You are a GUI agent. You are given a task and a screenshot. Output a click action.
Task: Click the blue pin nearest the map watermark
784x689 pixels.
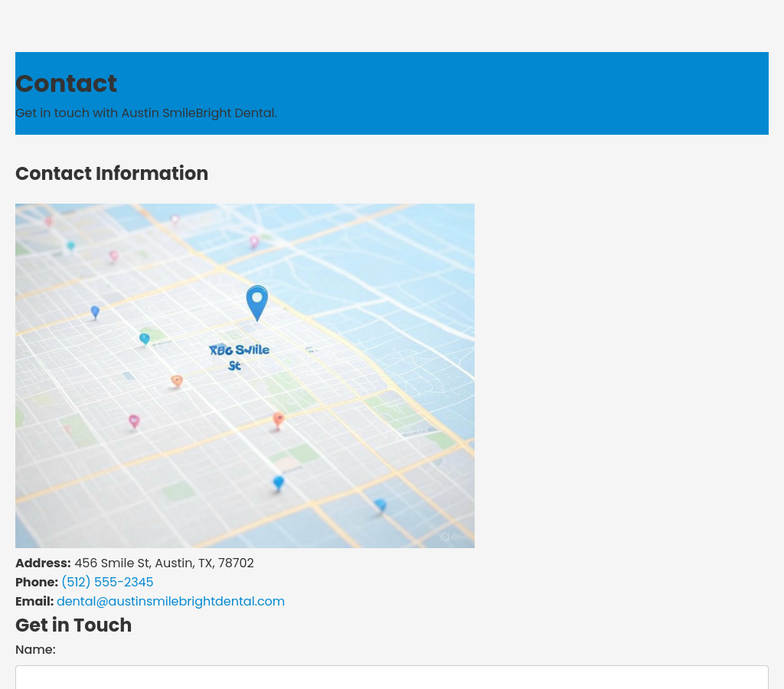[381, 505]
